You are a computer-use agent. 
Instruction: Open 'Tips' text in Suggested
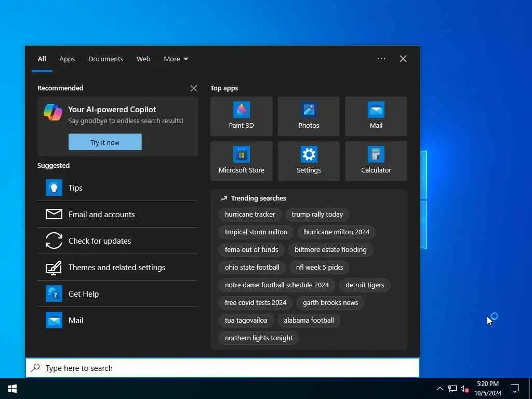[75, 188]
